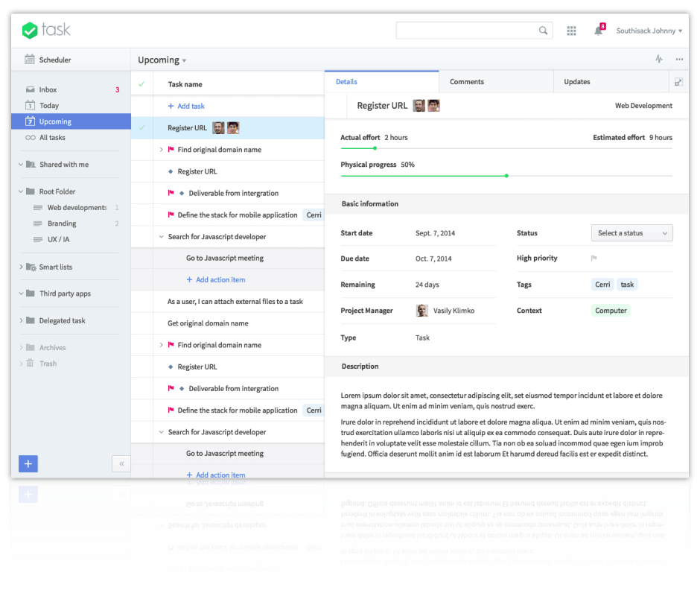Expand the Archives folder
Image resolution: width=700 pixels, height=596 pixels.
pyautogui.click(x=21, y=348)
